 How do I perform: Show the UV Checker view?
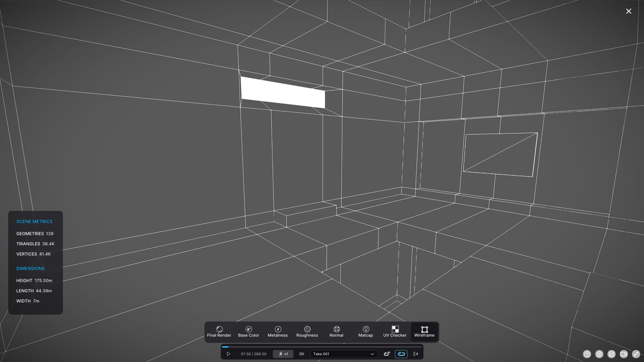point(395,332)
